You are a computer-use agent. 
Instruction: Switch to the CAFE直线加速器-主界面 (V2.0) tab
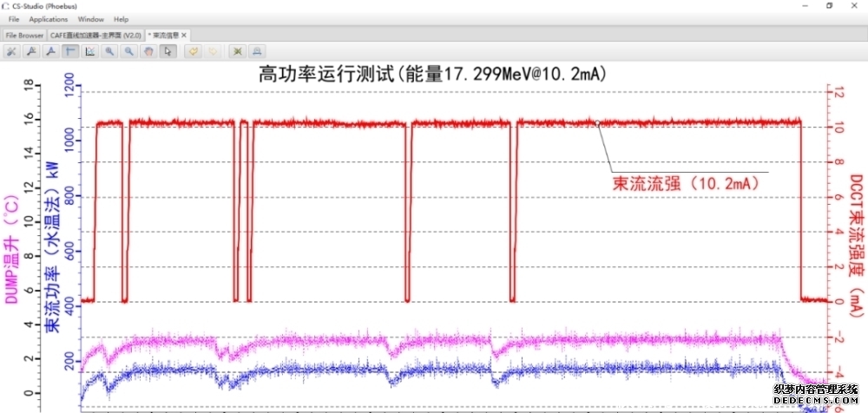point(96,35)
